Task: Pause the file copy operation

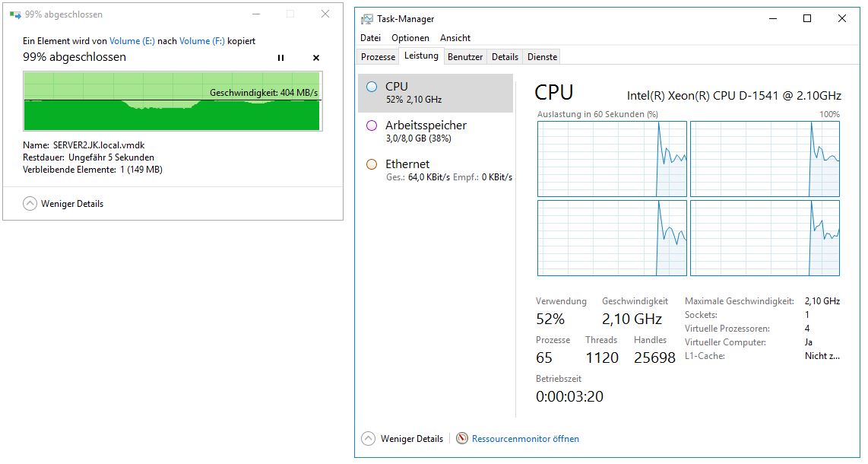Action: (x=280, y=58)
